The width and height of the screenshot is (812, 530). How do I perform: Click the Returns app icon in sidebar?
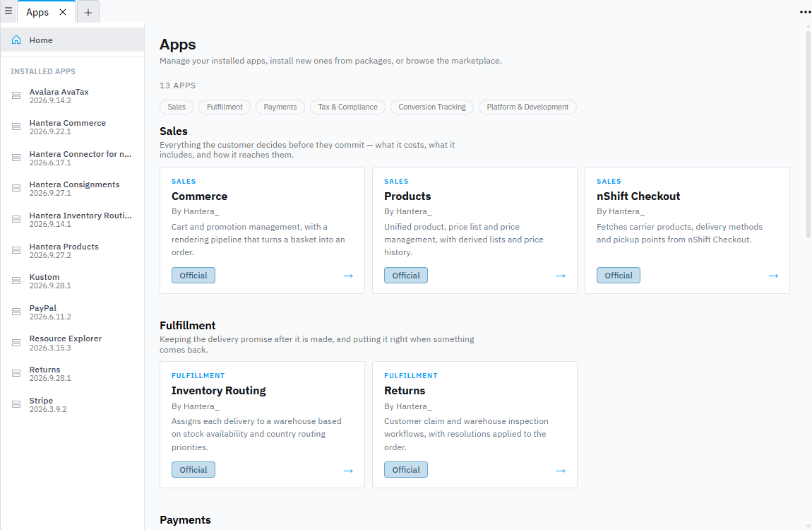point(16,374)
